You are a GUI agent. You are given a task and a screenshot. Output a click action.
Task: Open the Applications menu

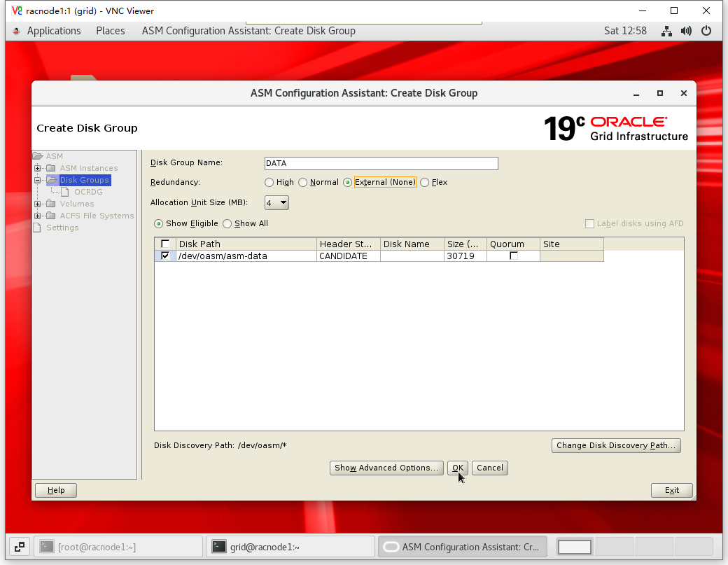pos(53,31)
